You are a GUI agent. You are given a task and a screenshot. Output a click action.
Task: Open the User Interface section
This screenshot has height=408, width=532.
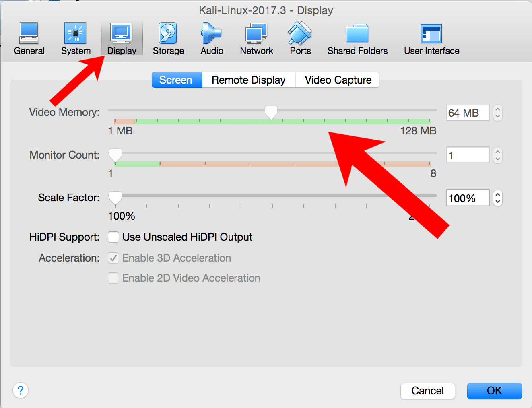(x=431, y=39)
